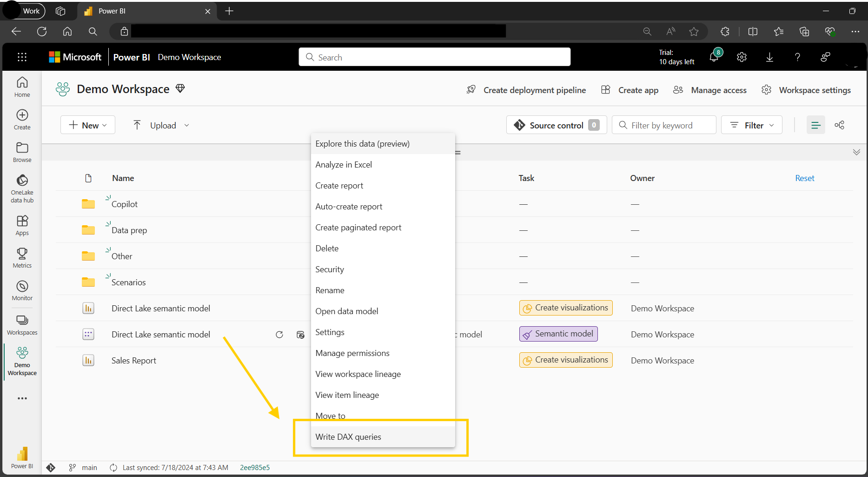
Task: Click the notifications bell icon
Action: [x=714, y=57]
